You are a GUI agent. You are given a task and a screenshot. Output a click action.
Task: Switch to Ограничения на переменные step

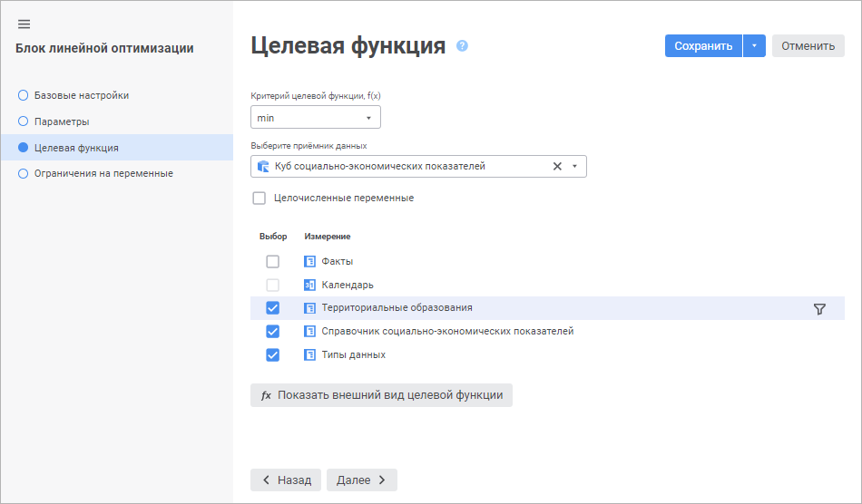pyautogui.click(x=103, y=173)
